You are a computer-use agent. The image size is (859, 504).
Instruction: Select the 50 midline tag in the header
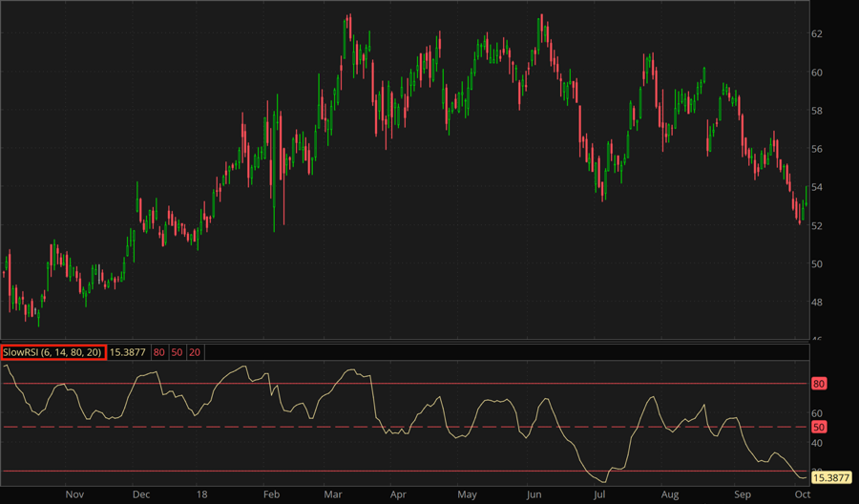(x=177, y=352)
